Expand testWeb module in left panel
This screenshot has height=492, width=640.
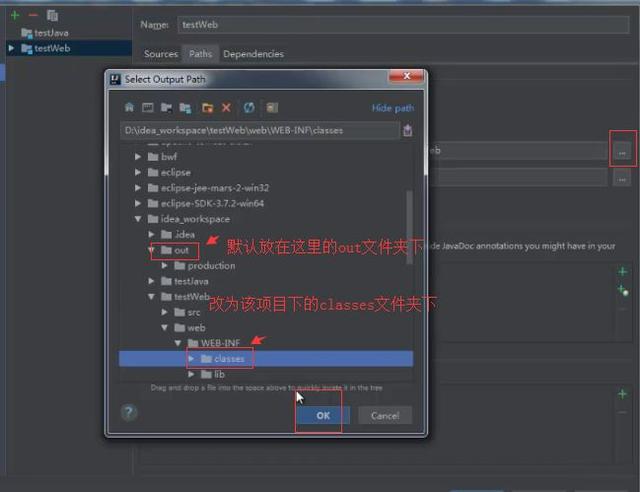pyautogui.click(x=11, y=48)
